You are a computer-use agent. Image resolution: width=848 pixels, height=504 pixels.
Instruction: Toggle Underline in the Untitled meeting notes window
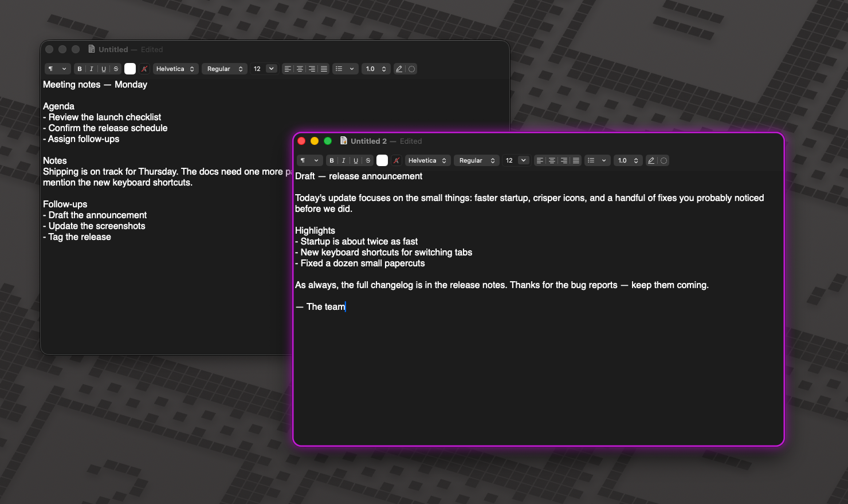(x=104, y=69)
